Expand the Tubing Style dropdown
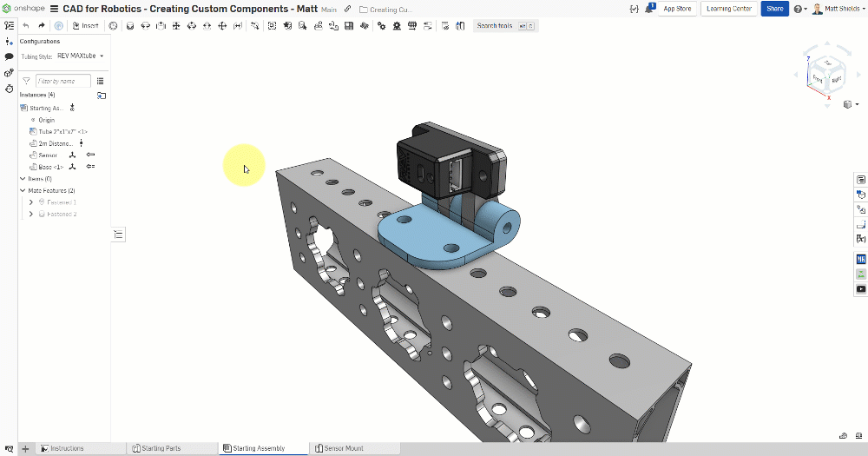The width and height of the screenshot is (868, 456). [x=80, y=56]
